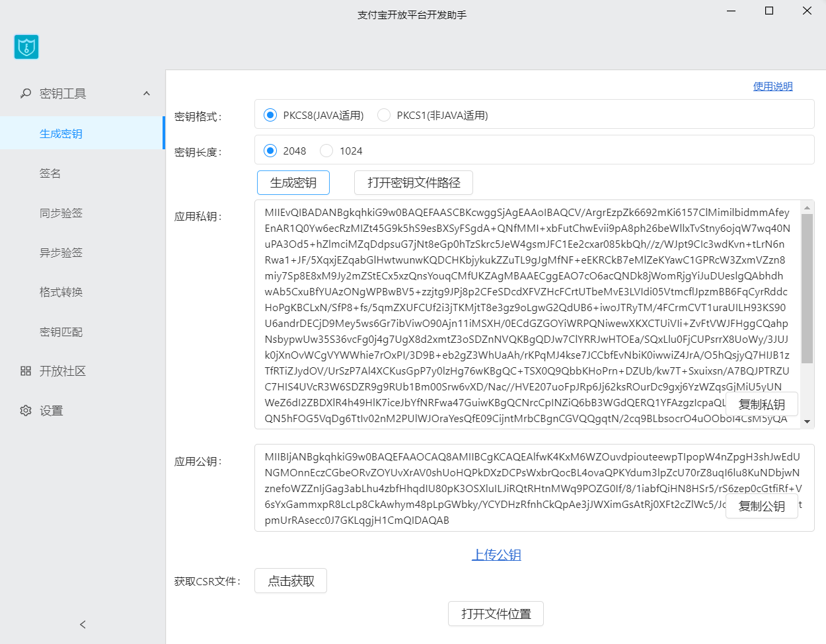Click the 生成密钥 generate button
Screen dimensions: 826x644
tap(293, 182)
